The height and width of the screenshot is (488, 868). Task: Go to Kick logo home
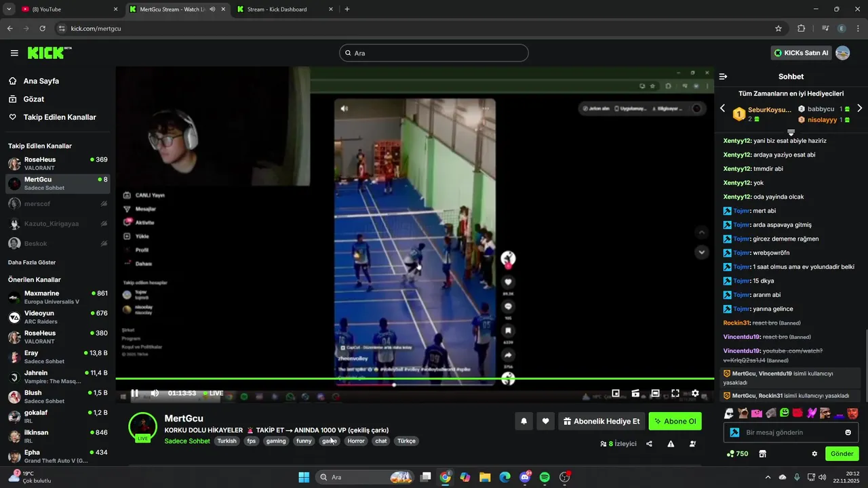coord(50,53)
